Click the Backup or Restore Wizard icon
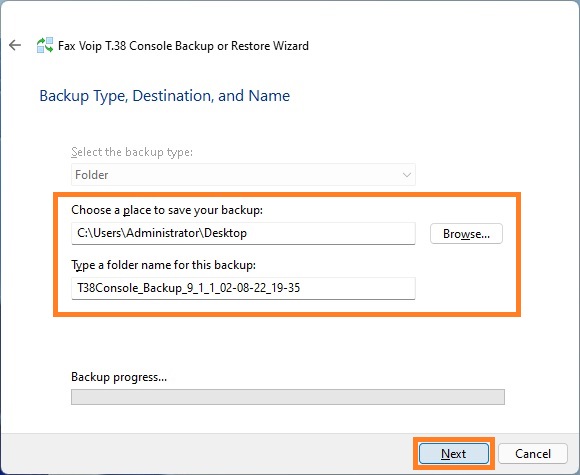This screenshot has height=475, width=580. pyautogui.click(x=45, y=45)
